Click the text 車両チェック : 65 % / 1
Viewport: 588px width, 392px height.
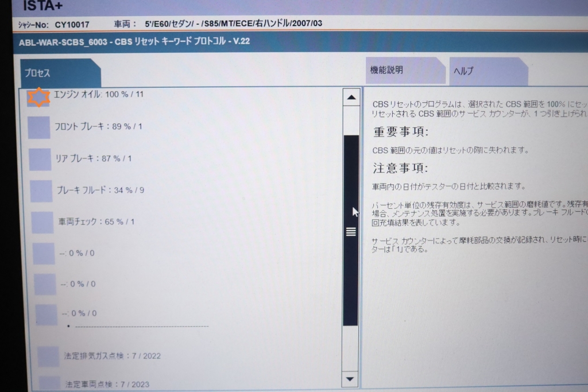pyautogui.click(x=96, y=222)
